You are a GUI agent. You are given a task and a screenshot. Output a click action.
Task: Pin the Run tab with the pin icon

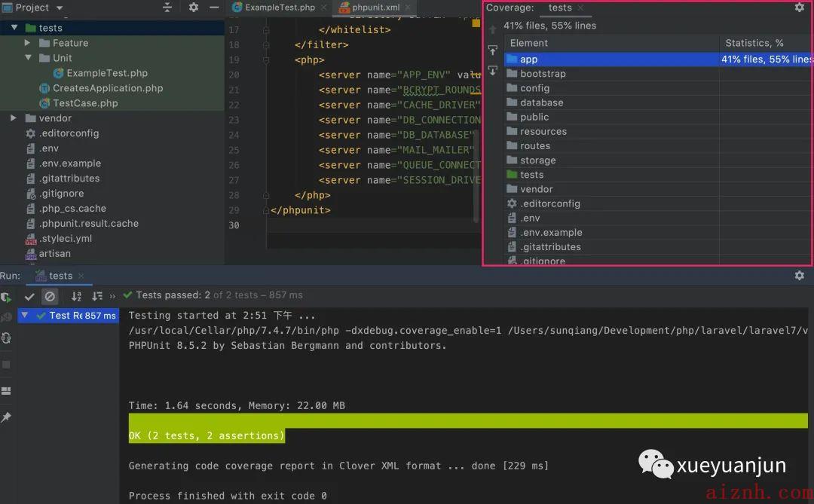[x=6, y=417]
